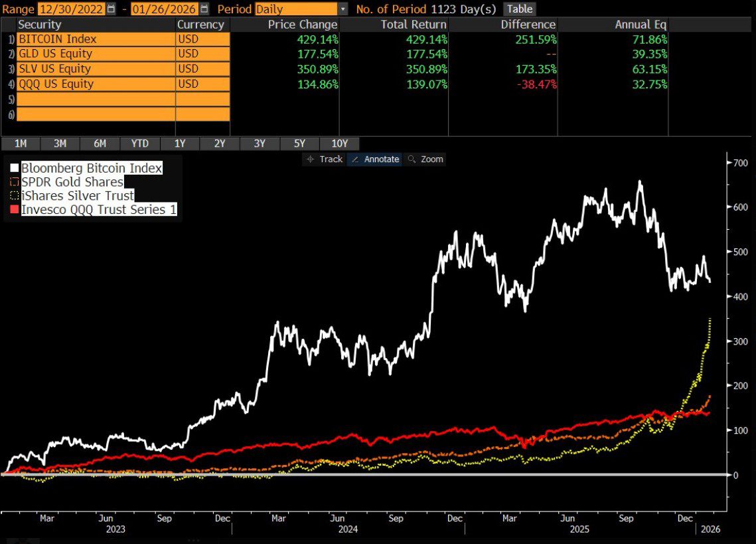This screenshot has height=544, width=756.
Task: Select the 3M range tab
Action: pos(60,143)
